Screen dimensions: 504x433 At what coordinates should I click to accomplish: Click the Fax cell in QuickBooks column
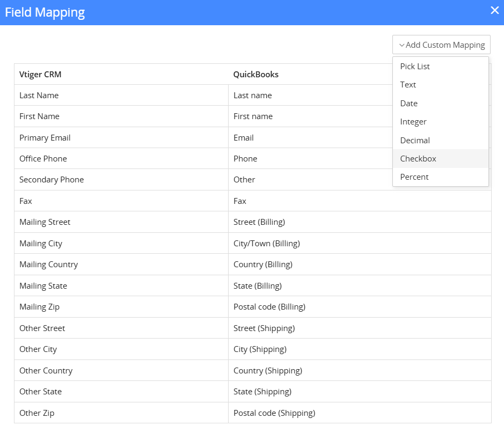(x=360, y=201)
